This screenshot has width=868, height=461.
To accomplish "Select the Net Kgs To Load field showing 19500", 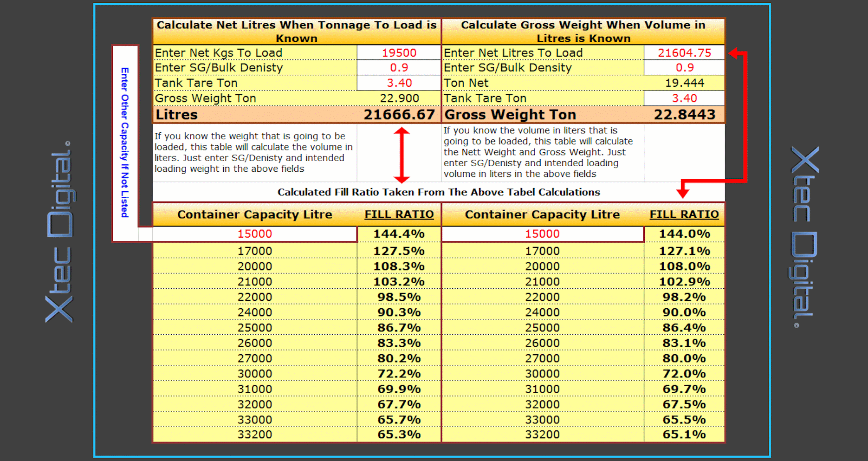I will click(x=399, y=52).
